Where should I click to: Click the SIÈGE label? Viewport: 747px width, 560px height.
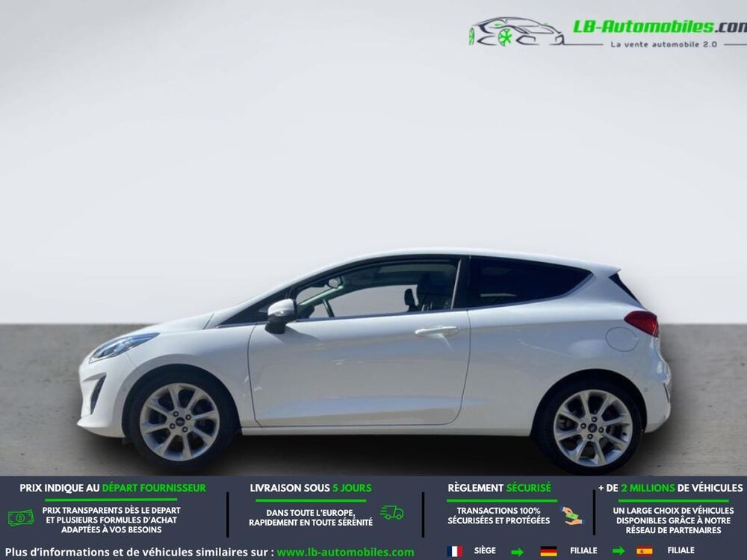485,550
